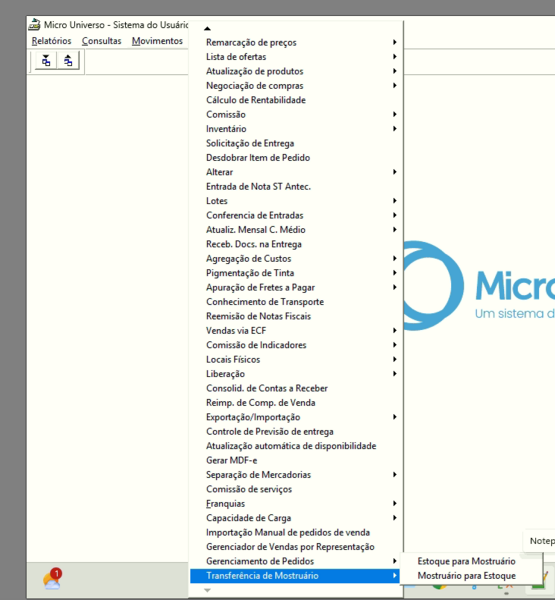Expand the Inventário submenu

296,129
